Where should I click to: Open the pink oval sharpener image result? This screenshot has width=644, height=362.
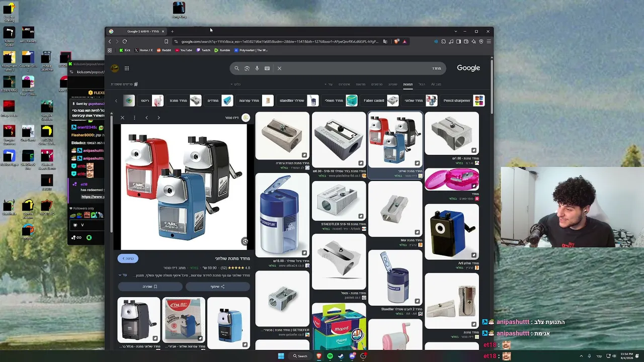click(x=452, y=179)
